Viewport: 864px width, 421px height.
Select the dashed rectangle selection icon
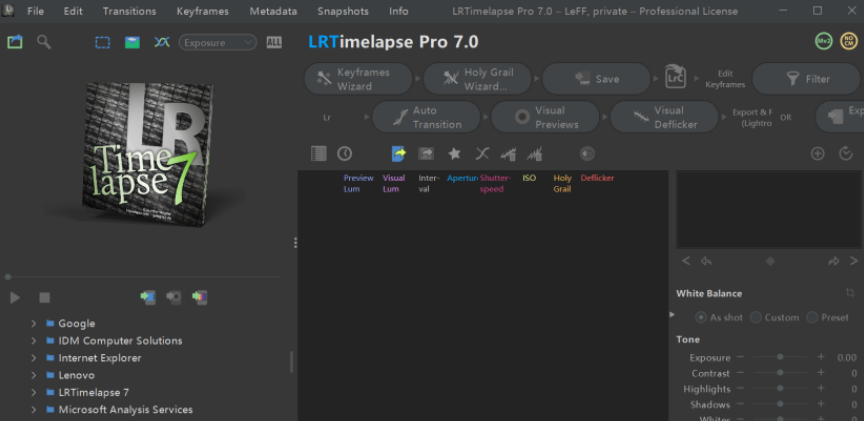[x=102, y=42]
